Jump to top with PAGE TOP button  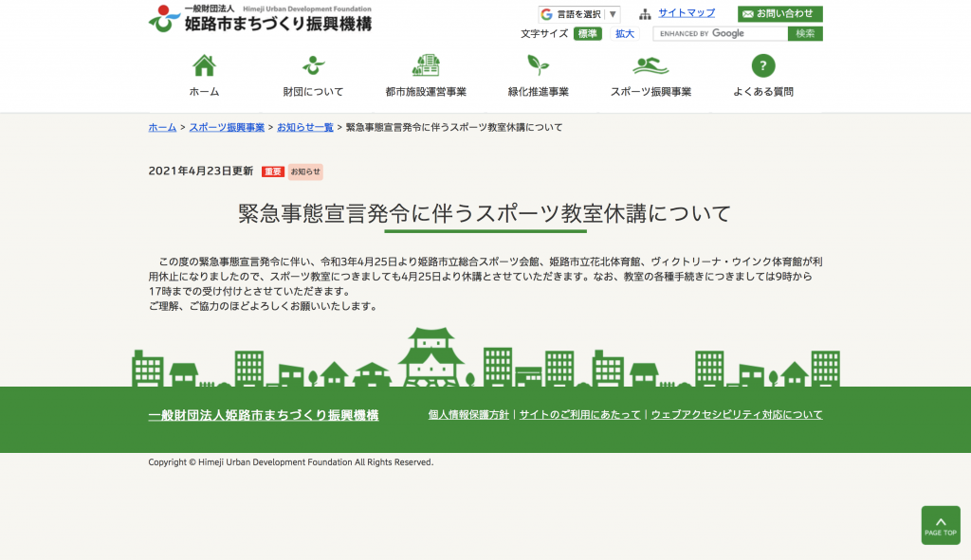[x=941, y=525]
